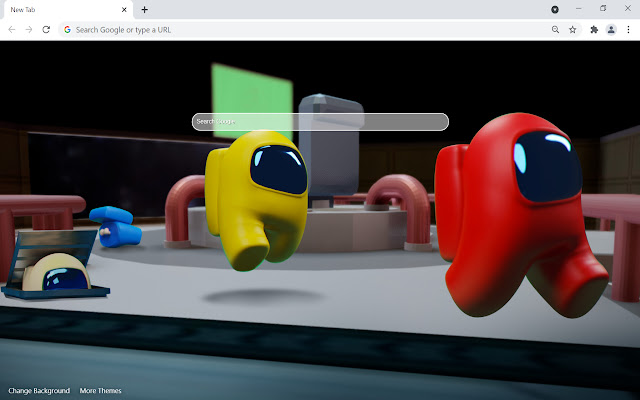The height and width of the screenshot is (400, 640).
Task: Close the Chrome window
Action: coord(626,9)
